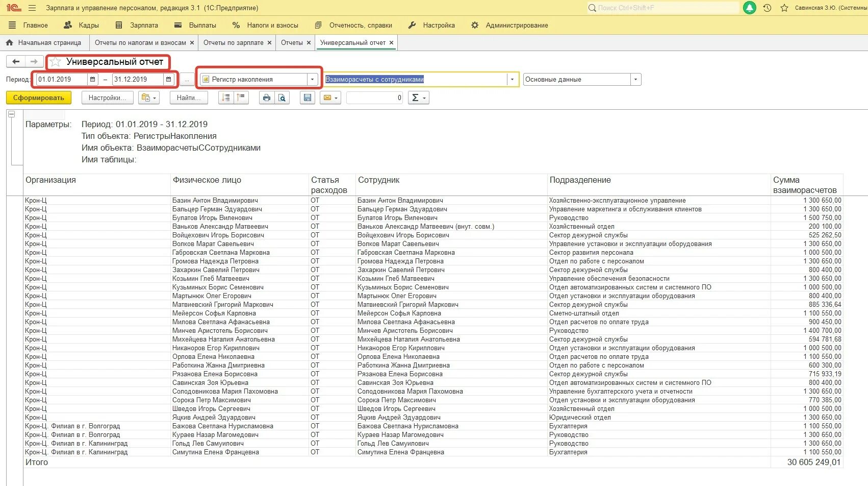Collapse the report parameters group minus box
Viewport: 868px width, 486px height.
click(12, 114)
